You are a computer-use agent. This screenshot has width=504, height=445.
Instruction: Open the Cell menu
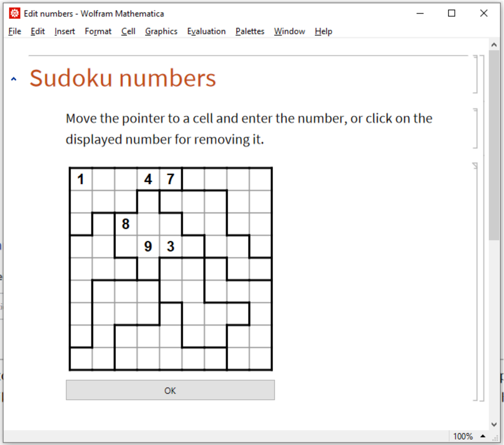pos(128,31)
